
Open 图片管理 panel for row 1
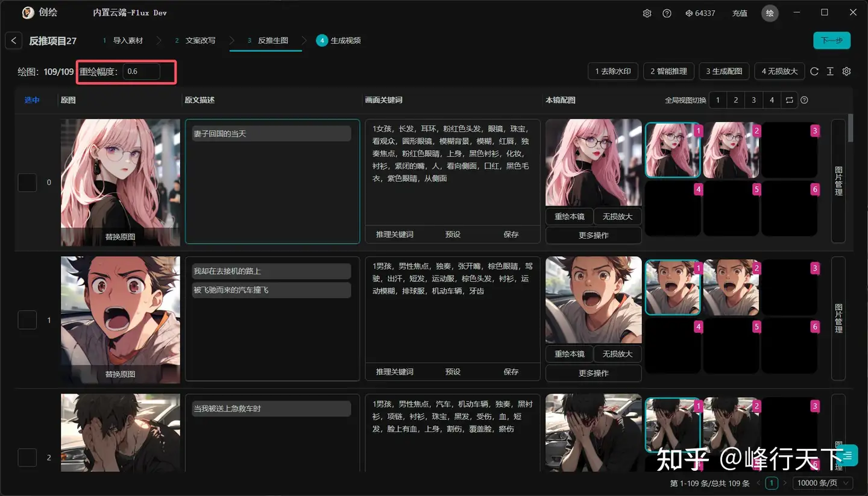coord(838,318)
